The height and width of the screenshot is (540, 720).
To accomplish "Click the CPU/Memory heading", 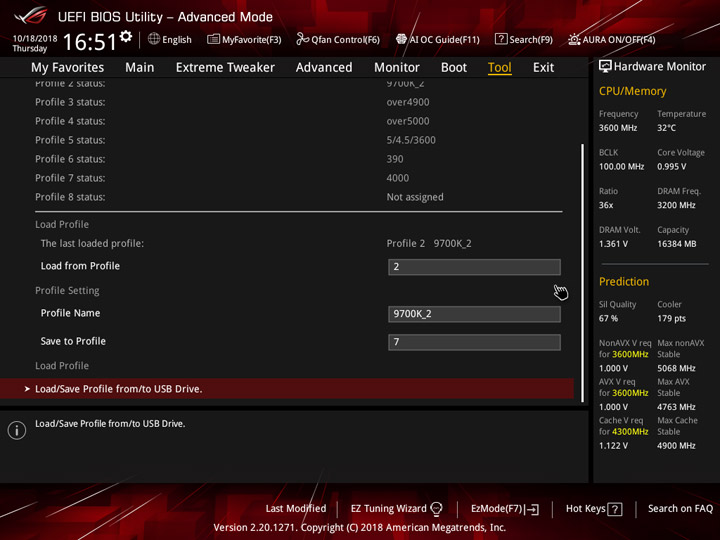I will click(632, 91).
